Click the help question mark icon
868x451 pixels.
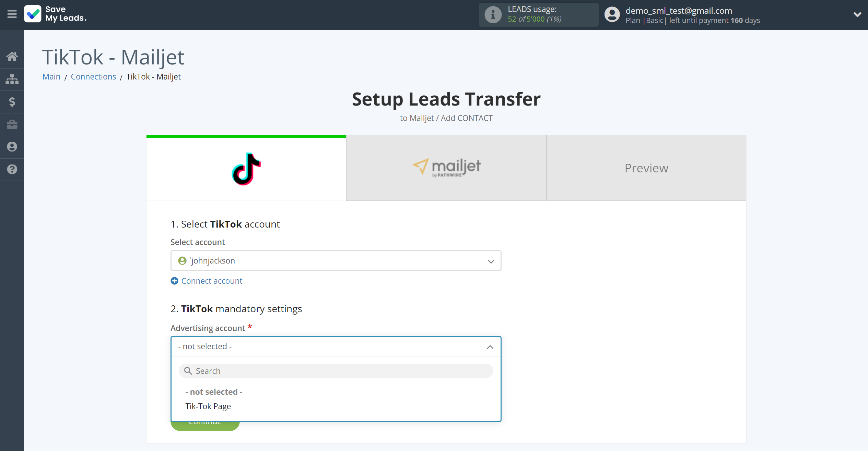coord(12,170)
